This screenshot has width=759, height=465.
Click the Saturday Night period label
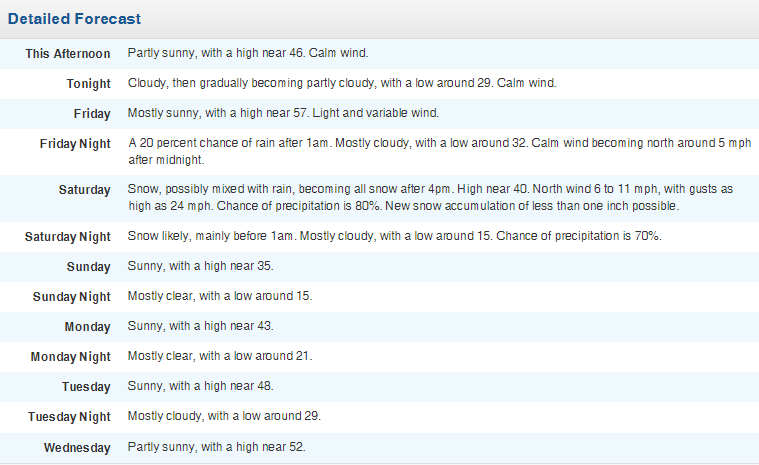pyautogui.click(x=67, y=237)
